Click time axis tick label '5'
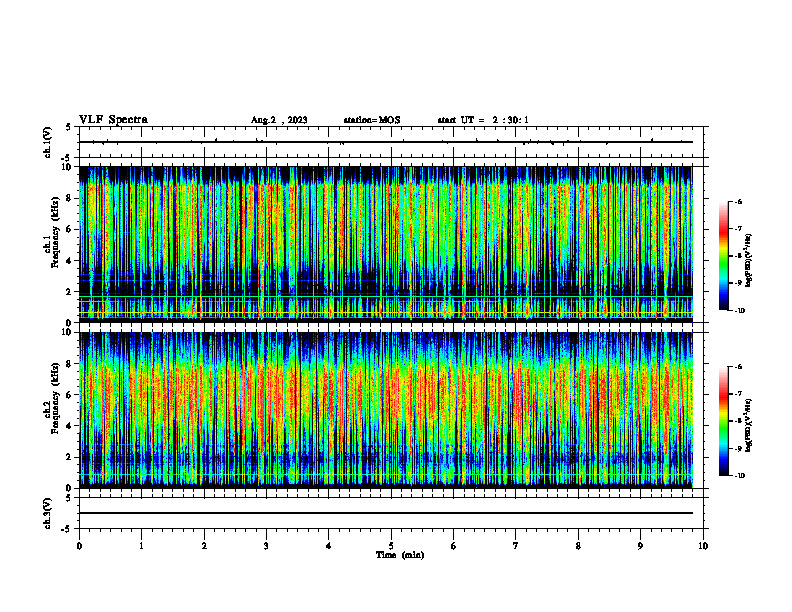The height and width of the screenshot is (612, 792). click(391, 546)
